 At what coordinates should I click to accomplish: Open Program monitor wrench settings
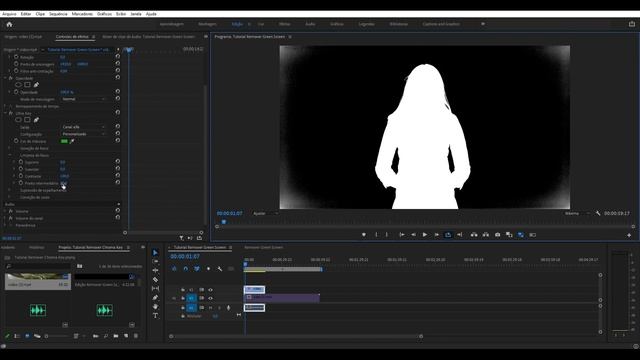tap(598, 213)
